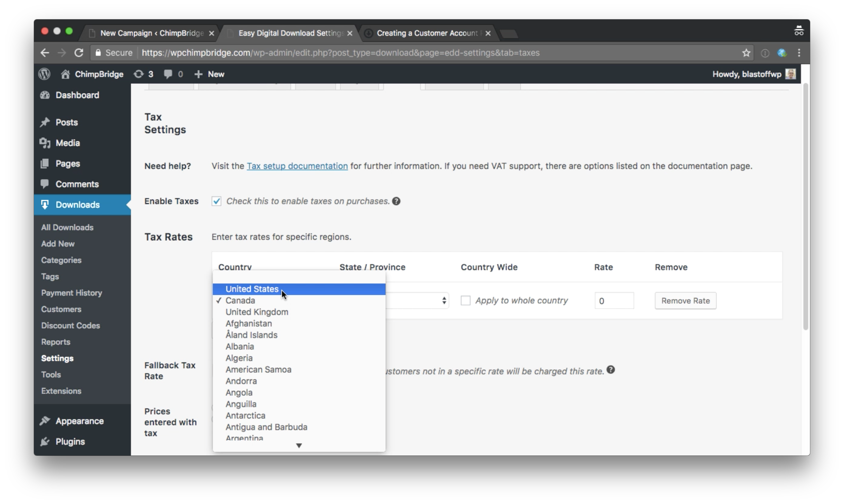The width and height of the screenshot is (844, 504).
Task: Click the Remove Rate button
Action: tap(685, 300)
